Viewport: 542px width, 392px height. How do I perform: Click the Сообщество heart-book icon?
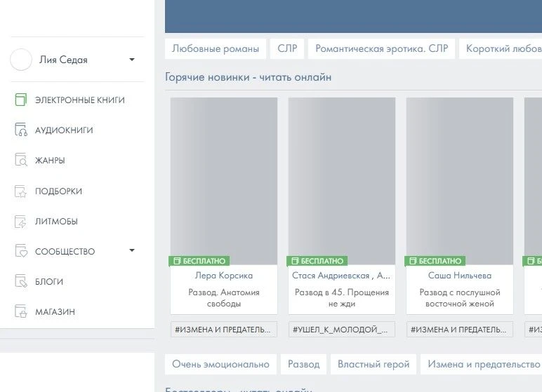point(21,251)
